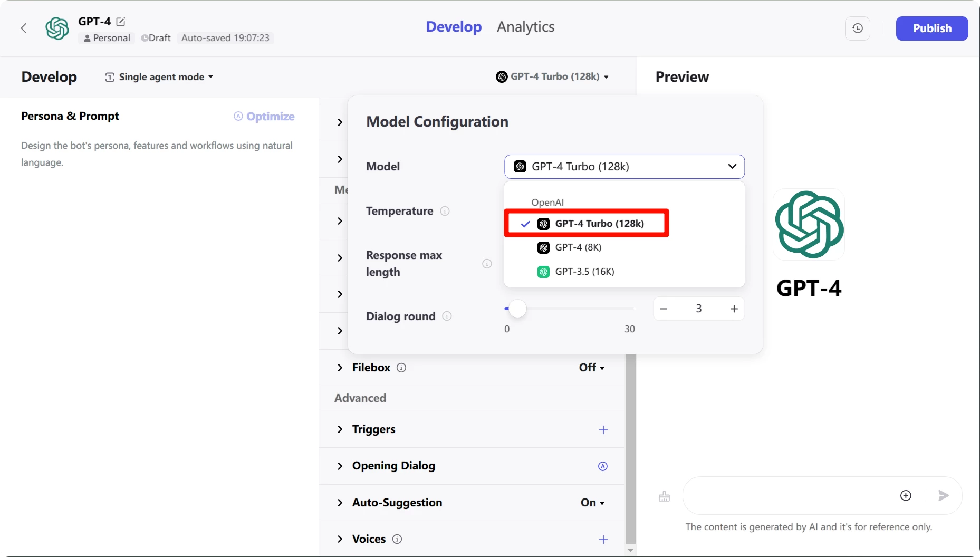Edit the GPT-4 bot name pencil icon

tap(121, 22)
